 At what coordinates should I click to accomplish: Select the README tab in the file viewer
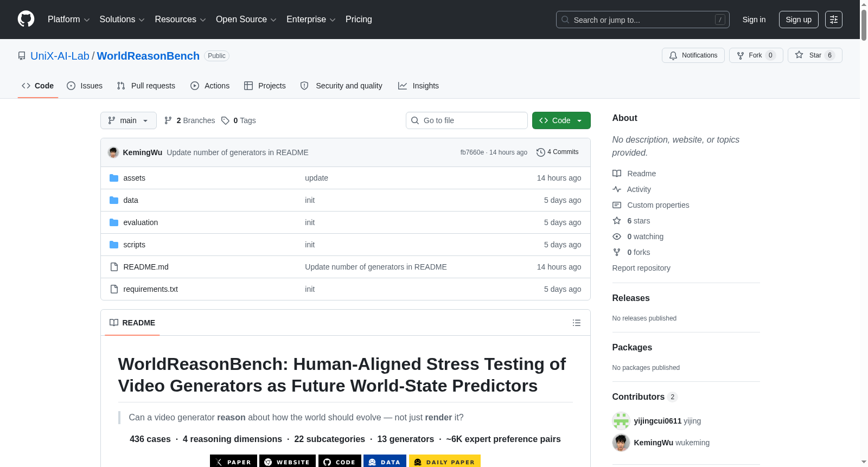coord(132,323)
